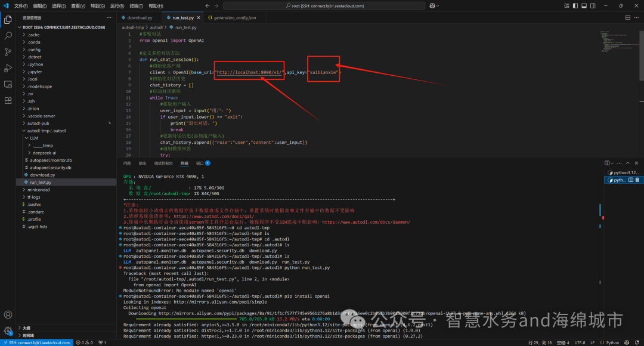The image size is (644, 346).
Task: Open the Remote Explorer view
Action: coord(8,84)
